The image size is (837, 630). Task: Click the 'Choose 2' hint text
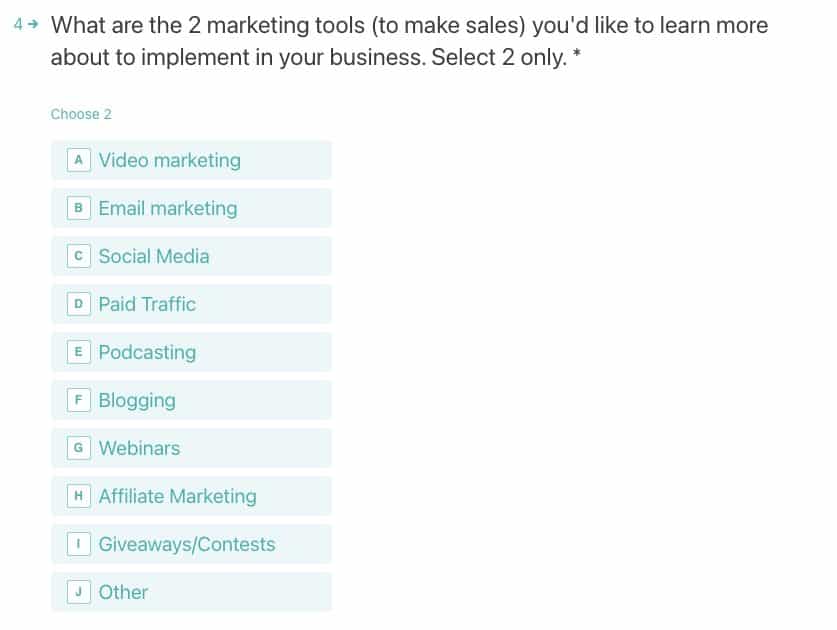tap(81, 114)
